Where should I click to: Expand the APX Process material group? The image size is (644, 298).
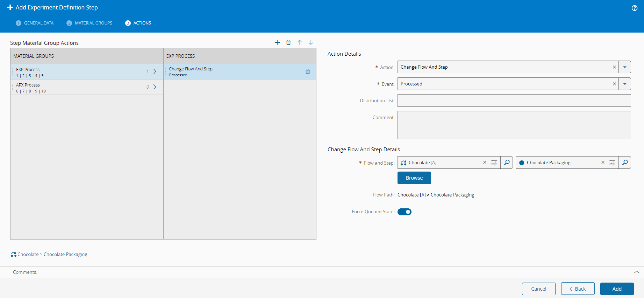pyautogui.click(x=155, y=87)
